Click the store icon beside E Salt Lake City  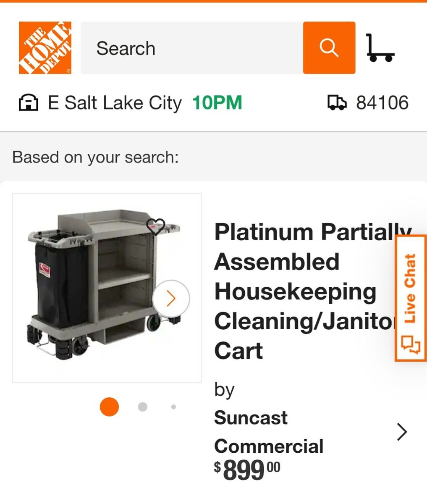(x=29, y=103)
